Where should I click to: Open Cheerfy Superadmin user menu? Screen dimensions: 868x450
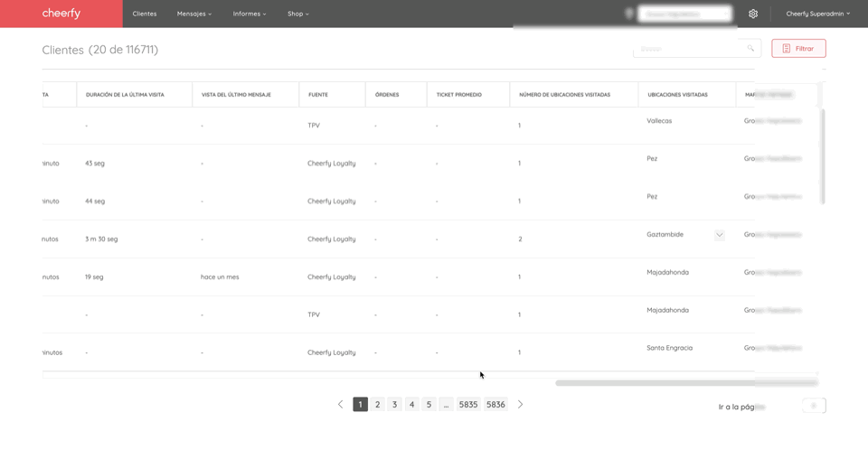pyautogui.click(x=817, y=14)
